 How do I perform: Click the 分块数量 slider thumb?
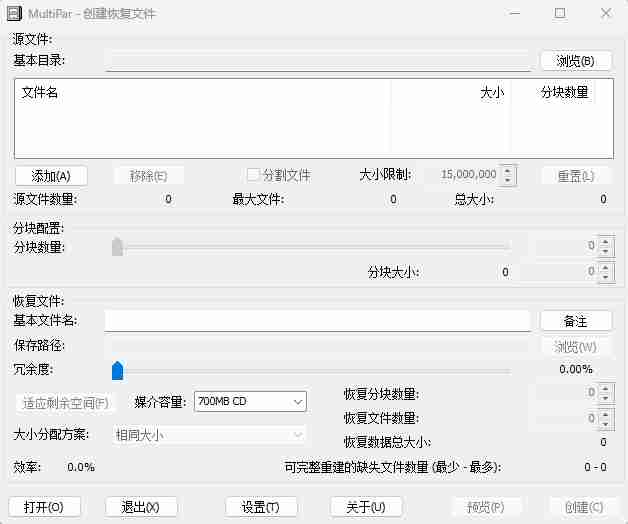117,247
